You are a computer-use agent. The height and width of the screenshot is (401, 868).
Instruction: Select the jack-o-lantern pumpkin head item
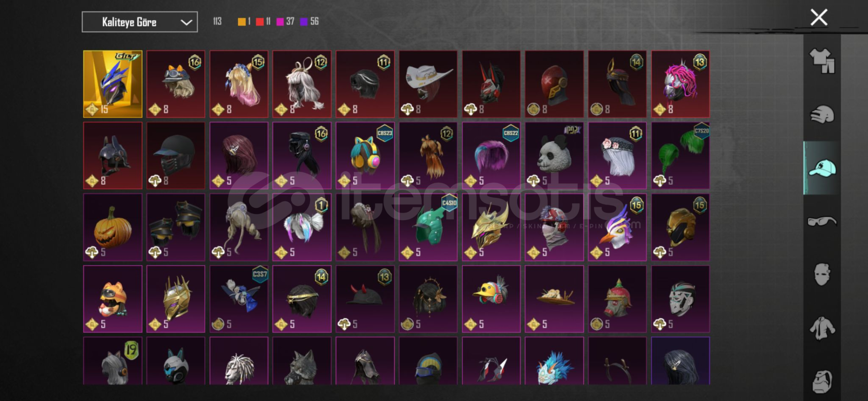[113, 227]
